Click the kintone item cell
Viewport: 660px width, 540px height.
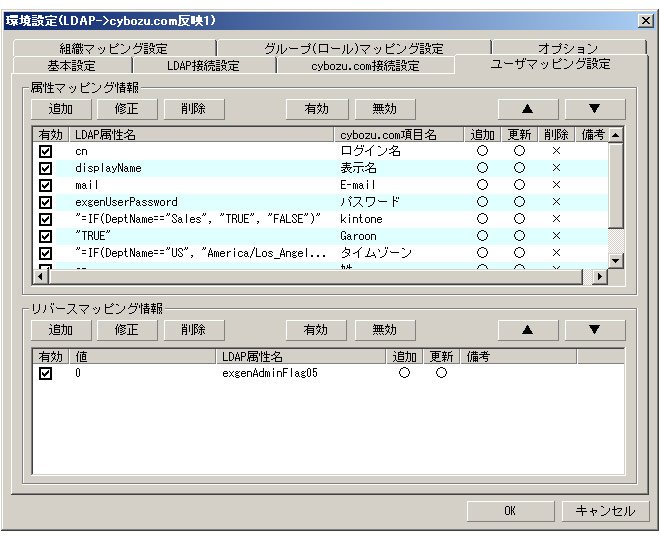pyautogui.click(x=361, y=219)
